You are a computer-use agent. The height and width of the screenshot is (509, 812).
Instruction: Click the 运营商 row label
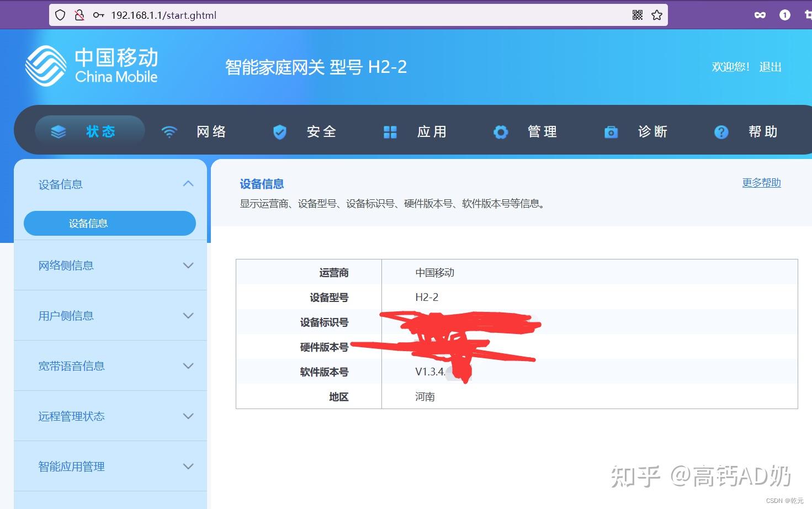pyautogui.click(x=334, y=272)
